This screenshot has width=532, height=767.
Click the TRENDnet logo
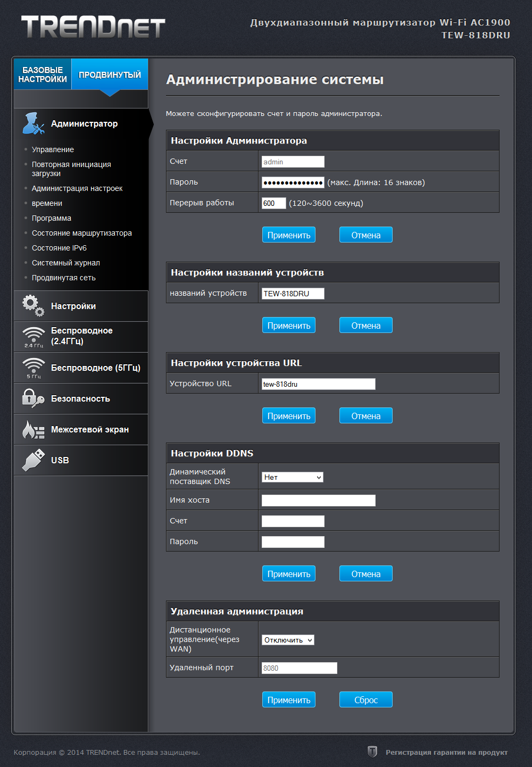pyautogui.click(x=93, y=27)
